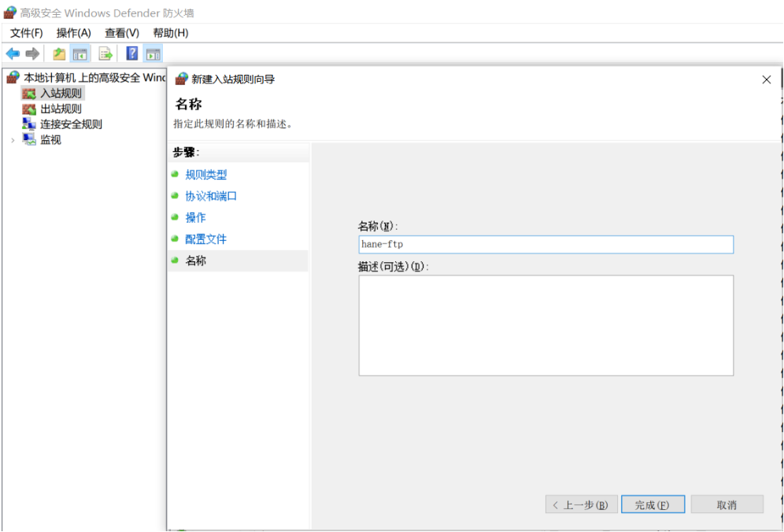The width and height of the screenshot is (784, 532).
Task: Click the 完成(F) button
Action: pyautogui.click(x=653, y=504)
